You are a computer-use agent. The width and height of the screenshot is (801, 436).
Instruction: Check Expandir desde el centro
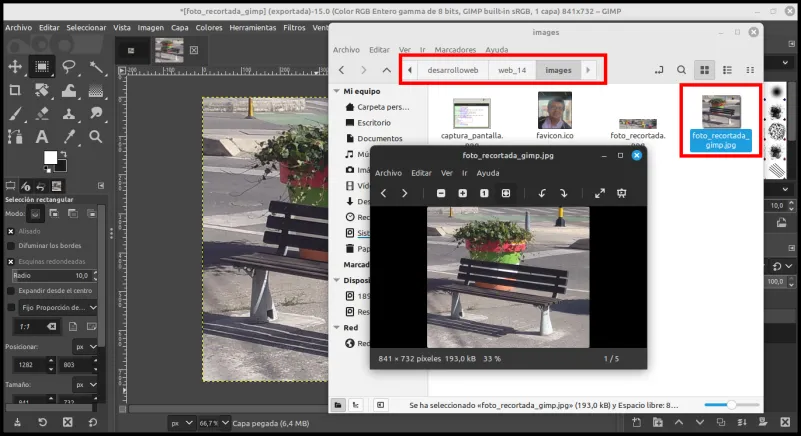(11, 291)
